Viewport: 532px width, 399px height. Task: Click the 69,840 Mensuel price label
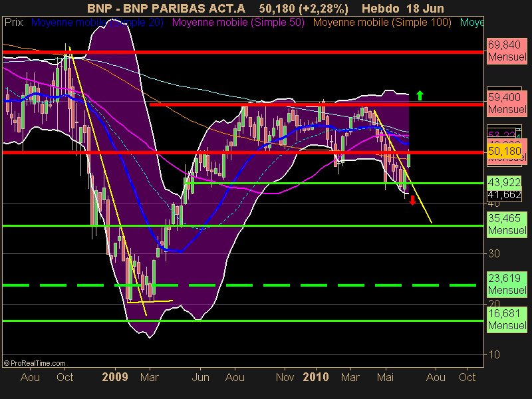507,51
